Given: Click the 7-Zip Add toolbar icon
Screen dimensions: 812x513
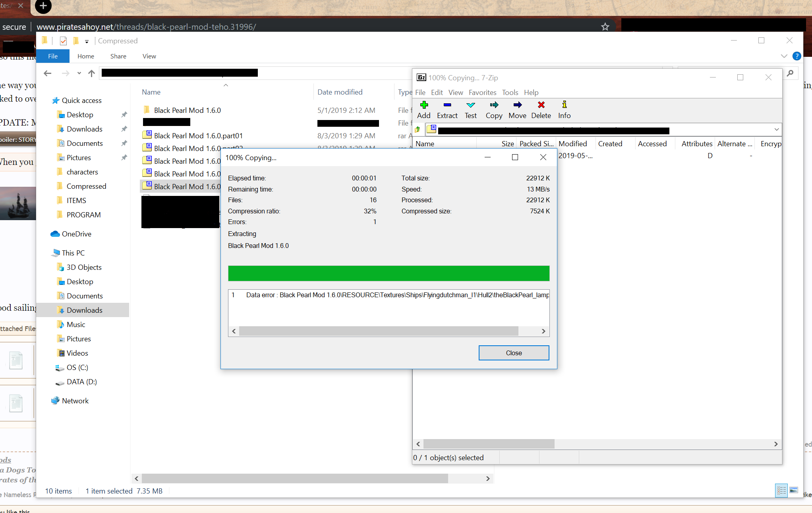Looking at the screenshot, I should [423, 105].
